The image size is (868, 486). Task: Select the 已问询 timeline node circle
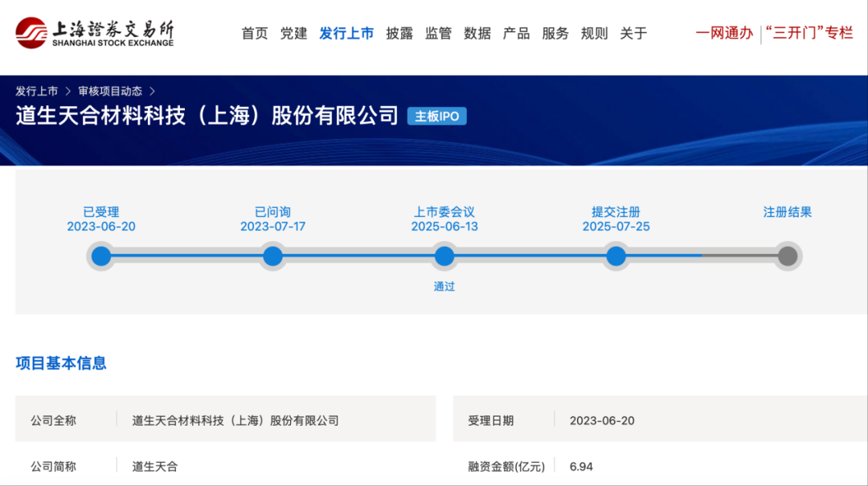pos(273,256)
